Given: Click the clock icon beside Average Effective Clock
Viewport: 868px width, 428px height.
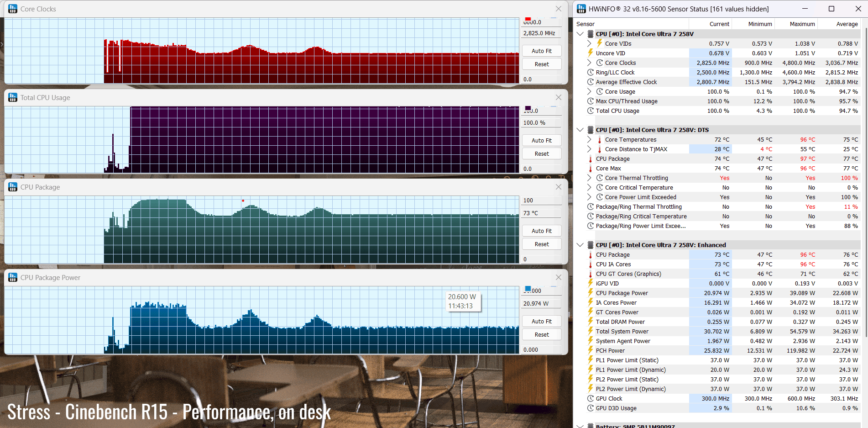Looking at the screenshot, I should click(591, 82).
